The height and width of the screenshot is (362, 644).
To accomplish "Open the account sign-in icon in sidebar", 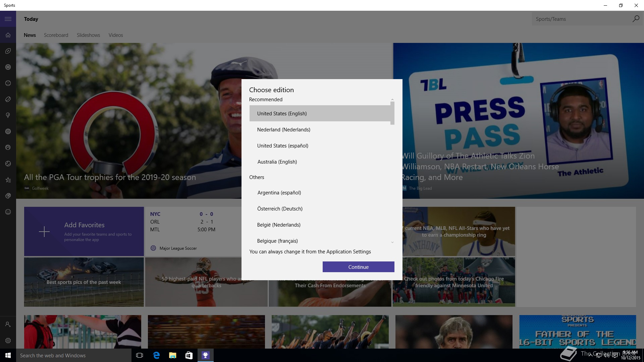I will click(8, 324).
